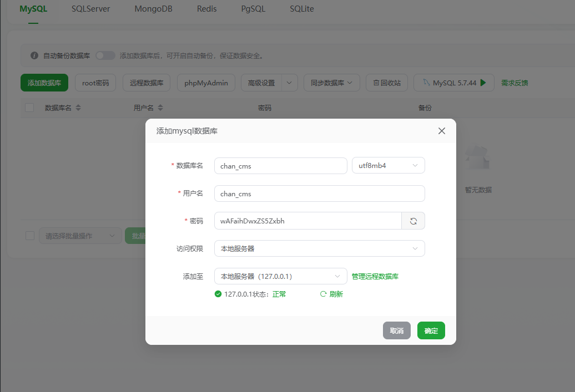Viewport: 575px width, 392px height.
Task: Click the 刷新 refresh status icon
Action: [323, 294]
